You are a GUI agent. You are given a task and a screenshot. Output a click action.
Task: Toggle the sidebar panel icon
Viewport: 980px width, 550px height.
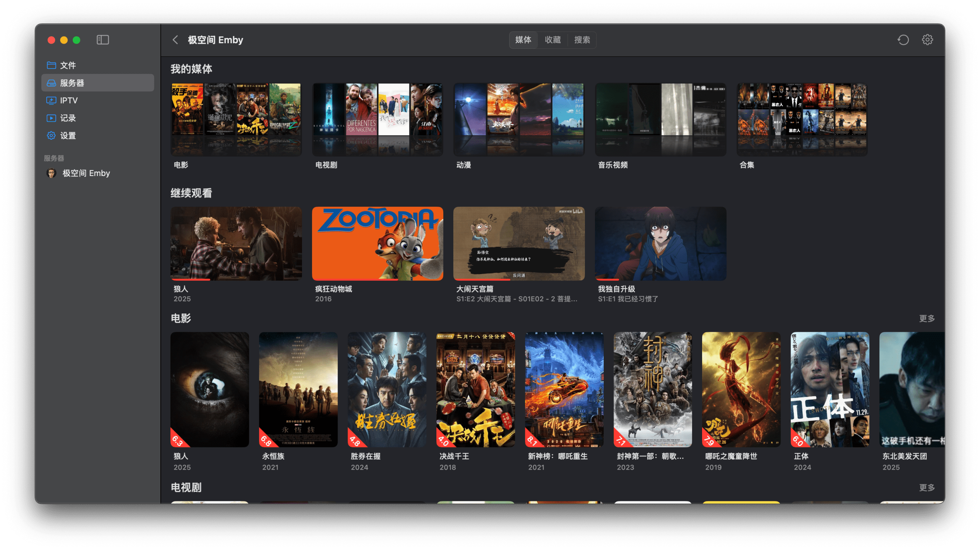coord(103,40)
